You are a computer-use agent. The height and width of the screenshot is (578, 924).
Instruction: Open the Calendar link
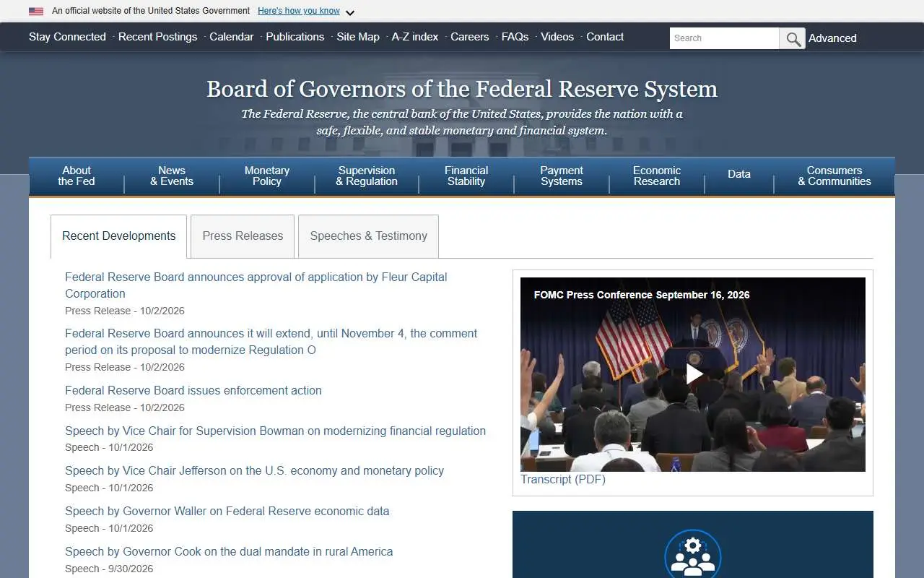pyautogui.click(x=231, y=37)
